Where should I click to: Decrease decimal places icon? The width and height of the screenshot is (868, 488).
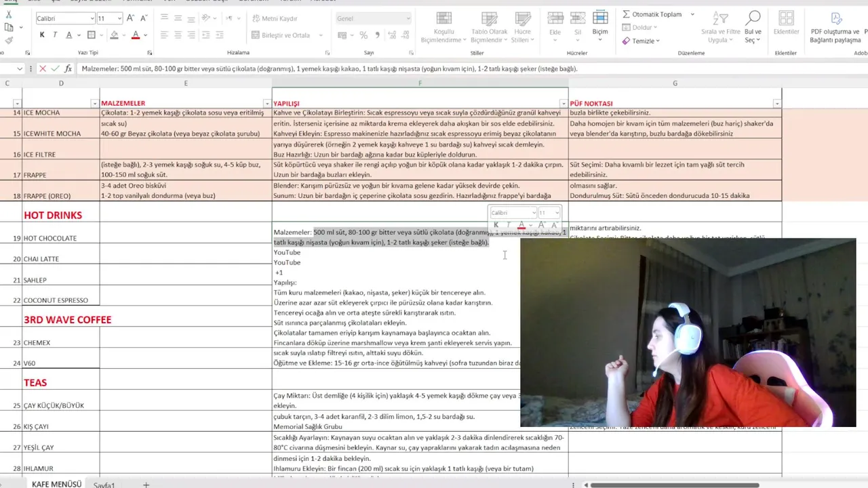coord(406,35)
